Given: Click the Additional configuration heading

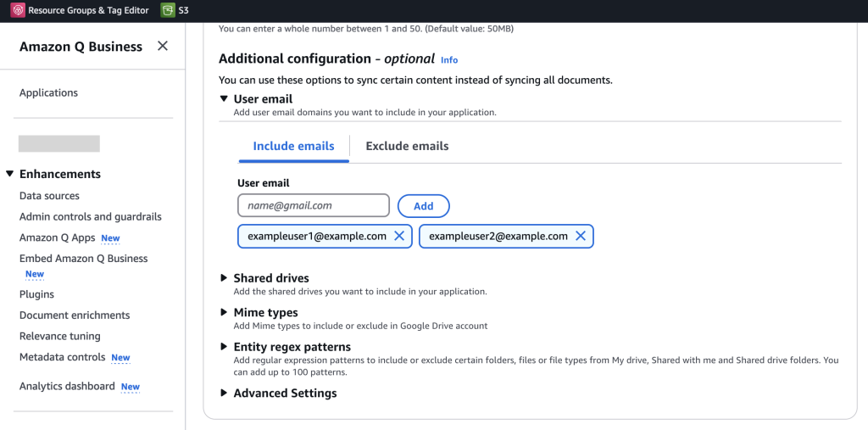Looking at the screenshot, I should (326, 59).
